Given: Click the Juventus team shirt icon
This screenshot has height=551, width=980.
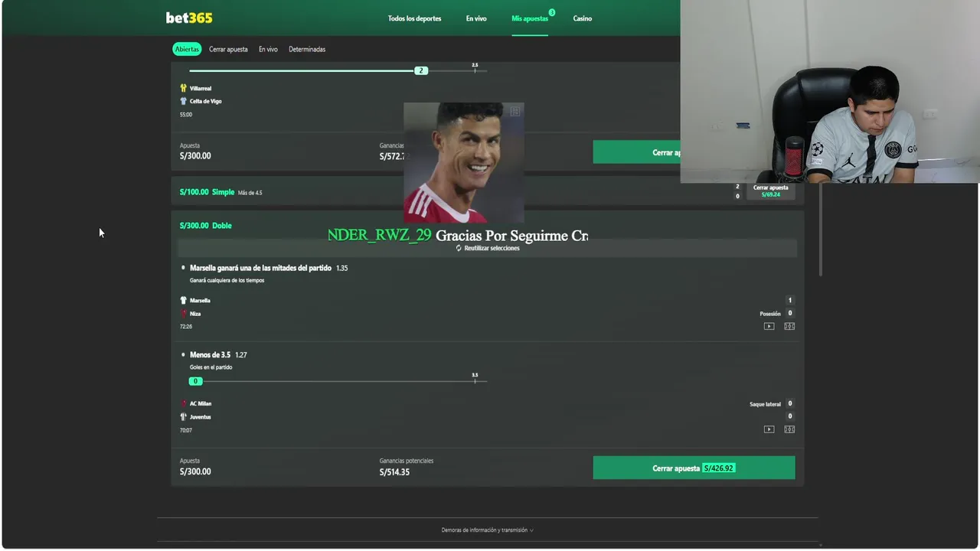Looking at the screenshot, I should pyautogui.click(x=184, y=417).
